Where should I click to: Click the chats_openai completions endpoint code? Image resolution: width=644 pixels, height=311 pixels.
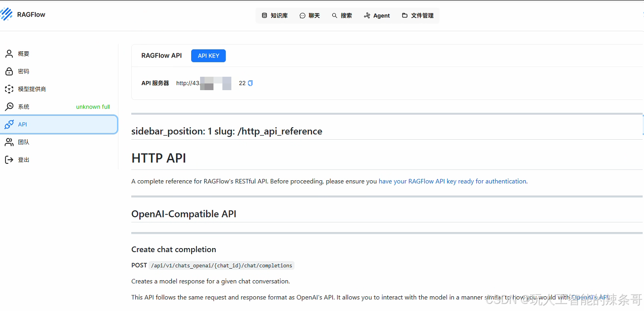222,265
